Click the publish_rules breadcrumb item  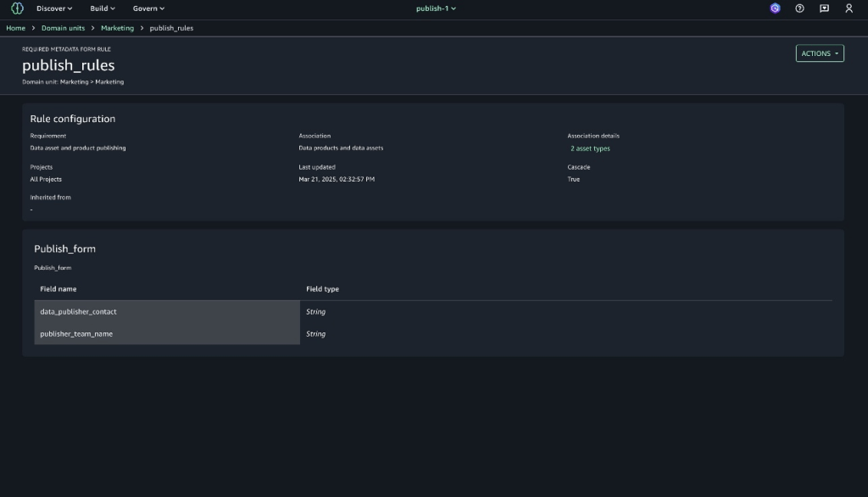click(x=171, y=28)
